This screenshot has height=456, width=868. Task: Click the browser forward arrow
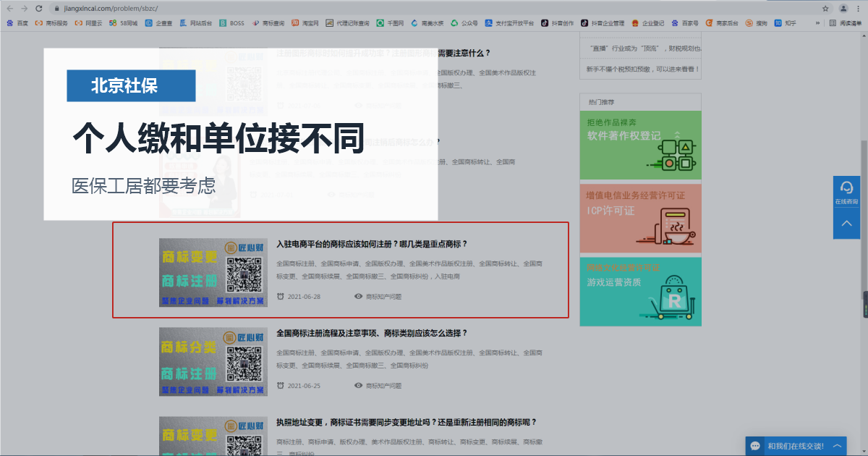[x=25, y=8]
